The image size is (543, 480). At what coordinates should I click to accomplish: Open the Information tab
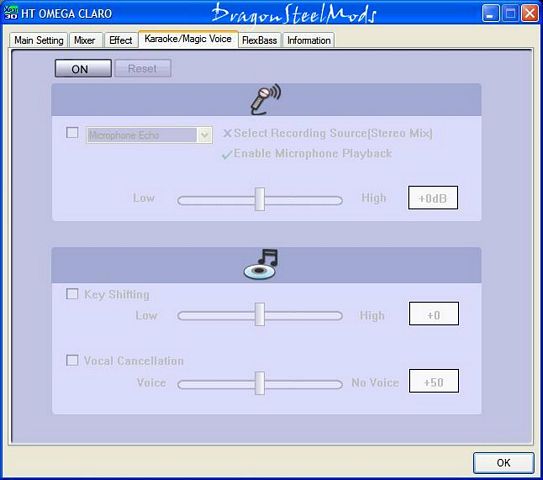point(309,40)
